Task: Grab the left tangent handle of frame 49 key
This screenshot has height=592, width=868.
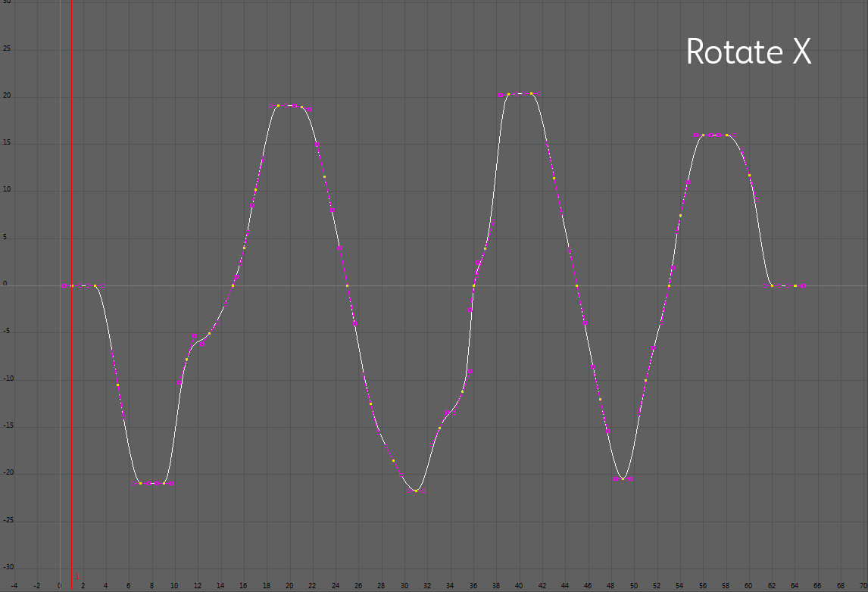Action: (x=615, y=478)
